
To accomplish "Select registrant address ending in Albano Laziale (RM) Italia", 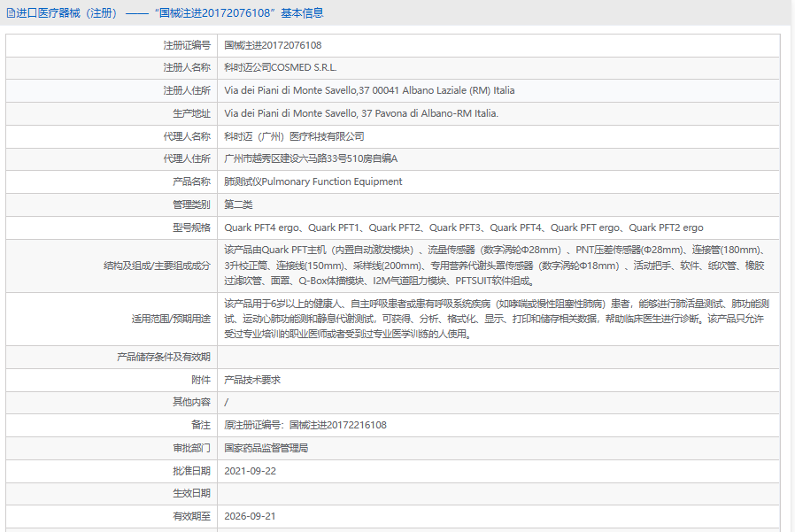I will (x=369, y=90).
